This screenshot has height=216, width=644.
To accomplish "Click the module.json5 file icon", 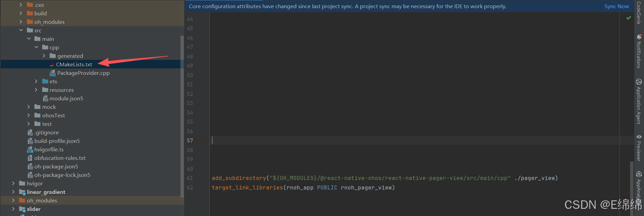I will 46,98.
